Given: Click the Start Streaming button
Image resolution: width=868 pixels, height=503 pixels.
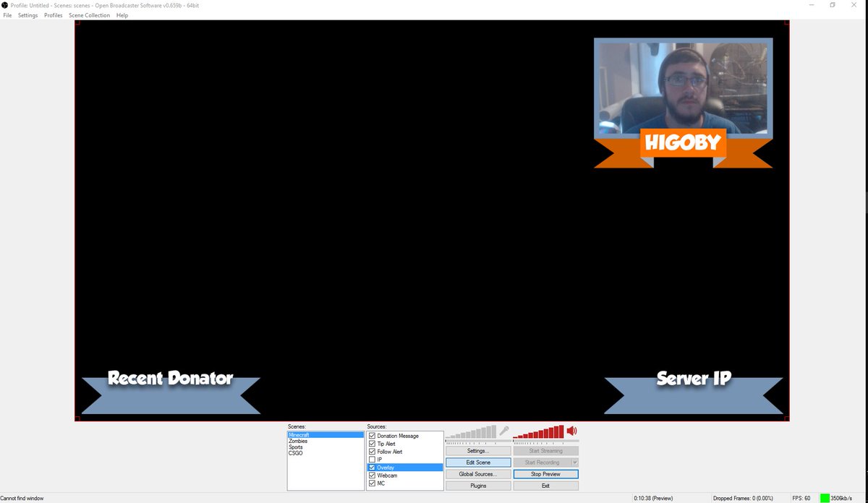Looking at the screenshot, I should click(x=546, y=451).
